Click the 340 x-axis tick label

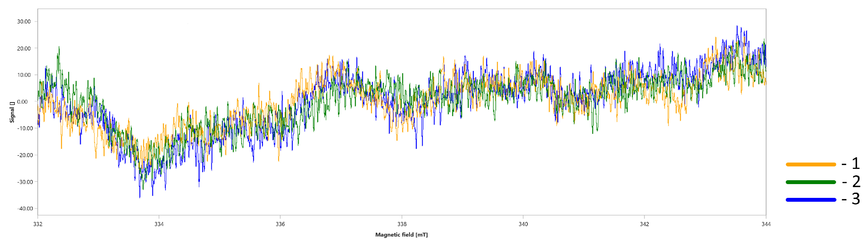point(523,224)
